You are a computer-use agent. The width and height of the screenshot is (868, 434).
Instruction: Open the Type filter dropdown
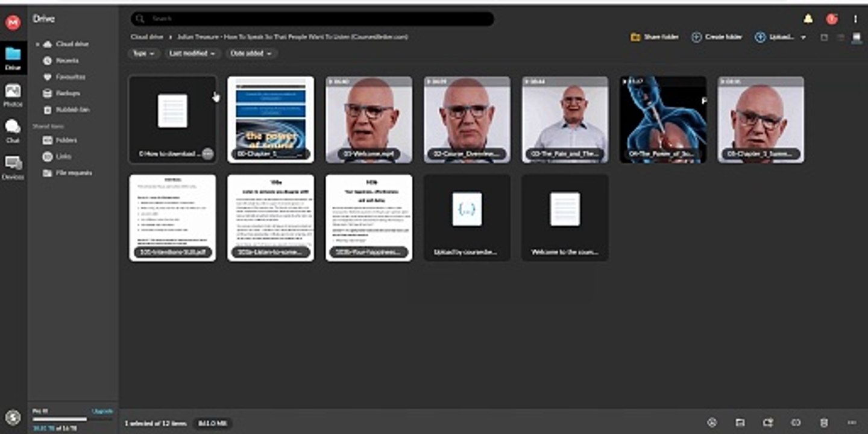click(x=143, y=53)
